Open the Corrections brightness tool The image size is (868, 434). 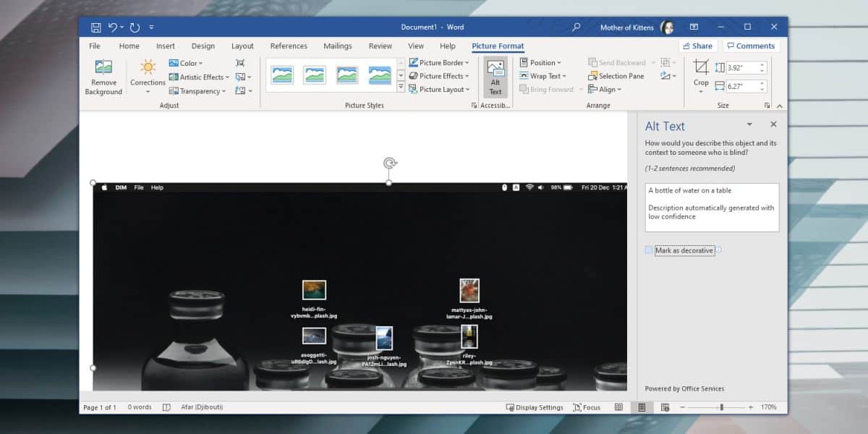148,77
